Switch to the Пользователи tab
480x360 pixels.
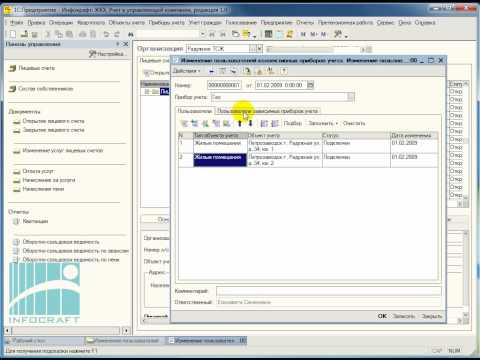tap(195, 111)
